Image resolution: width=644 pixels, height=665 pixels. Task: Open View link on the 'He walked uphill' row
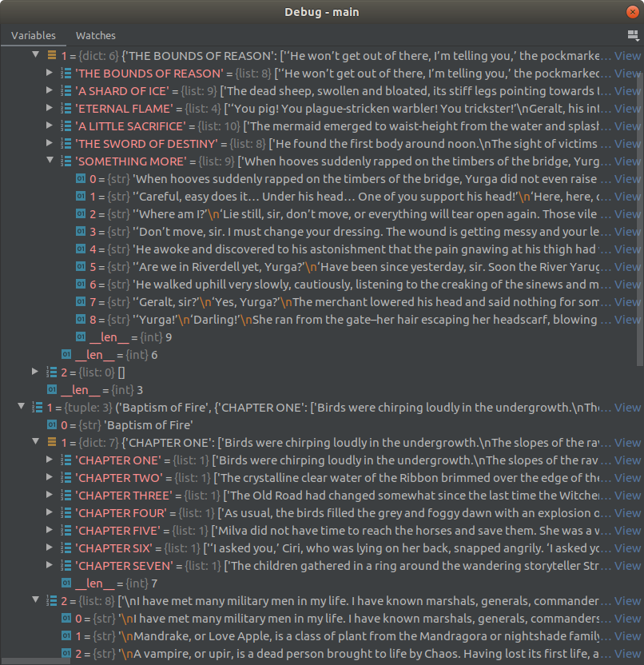coord(627,285)
